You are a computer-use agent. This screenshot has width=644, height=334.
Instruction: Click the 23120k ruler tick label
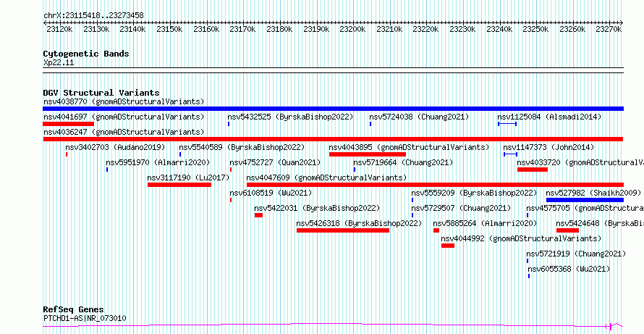click(60, 29)
